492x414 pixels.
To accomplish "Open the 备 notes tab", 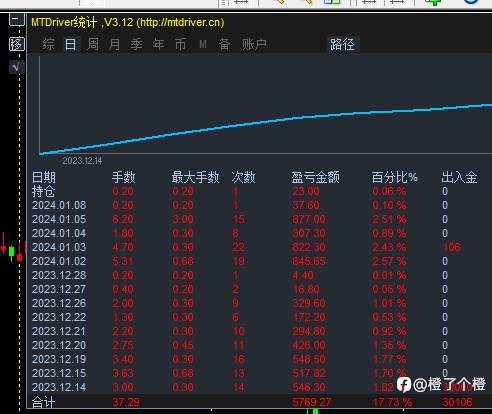I will (x=224, y=44).
